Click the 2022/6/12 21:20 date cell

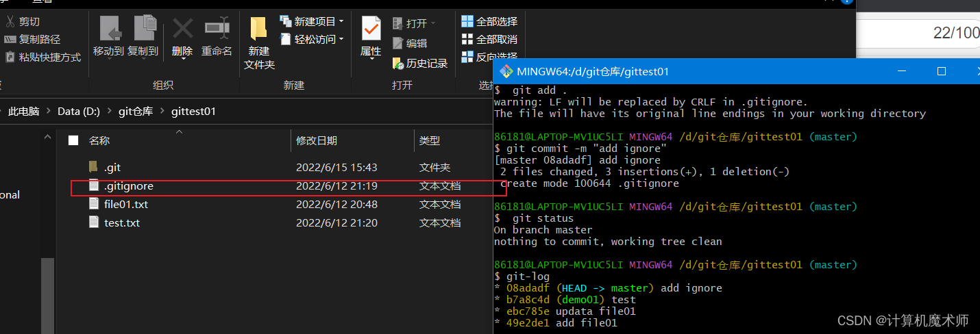[336, 222]
